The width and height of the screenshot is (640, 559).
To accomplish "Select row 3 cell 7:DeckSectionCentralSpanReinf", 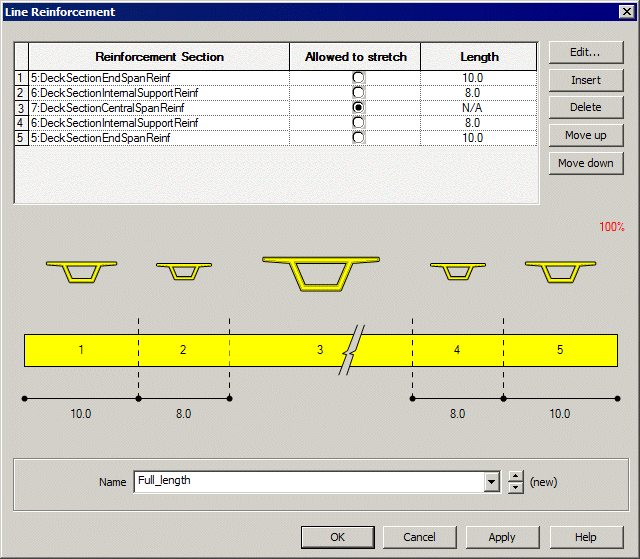I will click(x=159, y=108).
